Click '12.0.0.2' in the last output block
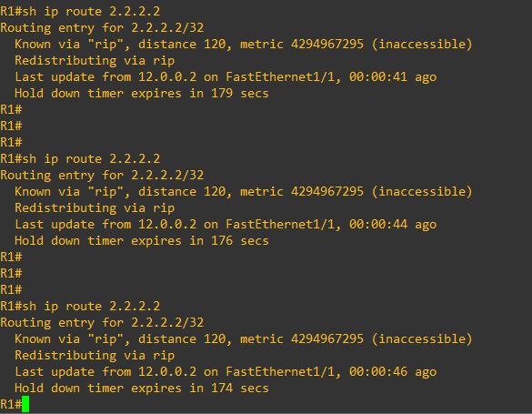The image size is (532, 414). (x=167, y=371)
